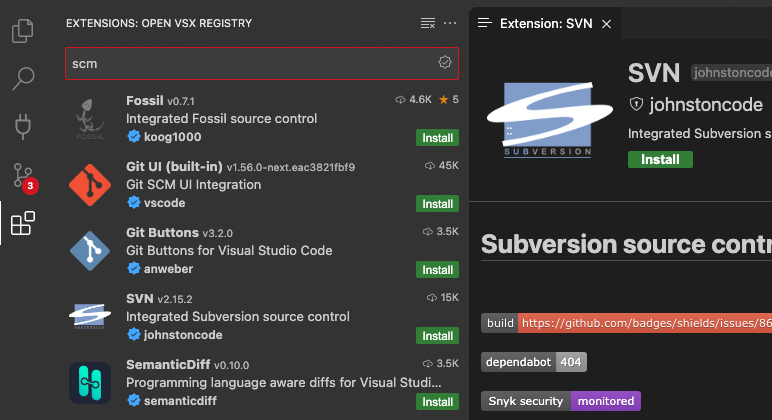Open the Explorer files view

pyautogui.click(x=23, y=31)
